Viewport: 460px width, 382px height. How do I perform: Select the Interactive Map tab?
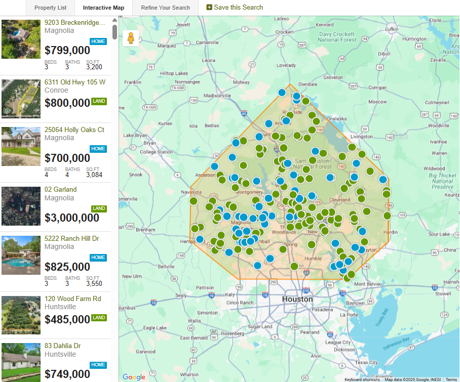pyautogui.click(x=103, y=7)
